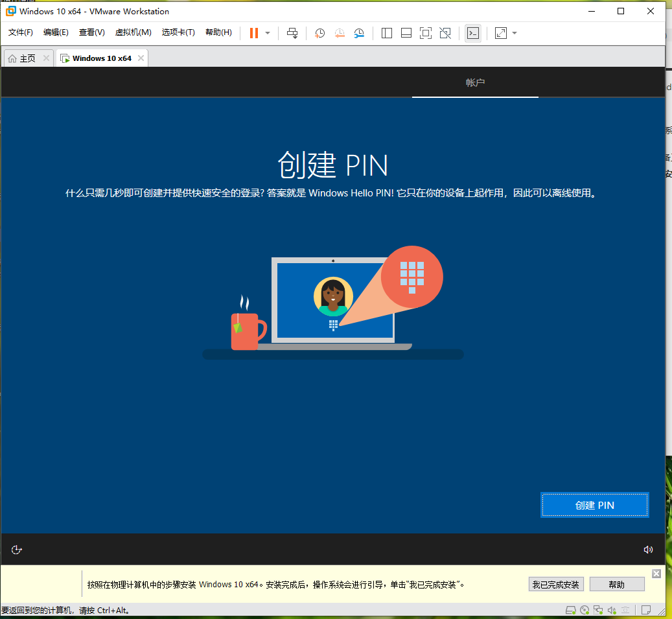This screenshot has height=619, width=672.
Task: Click the Windows Hello PIN description text
Action: pyautogui.click(x=331, y=193)
